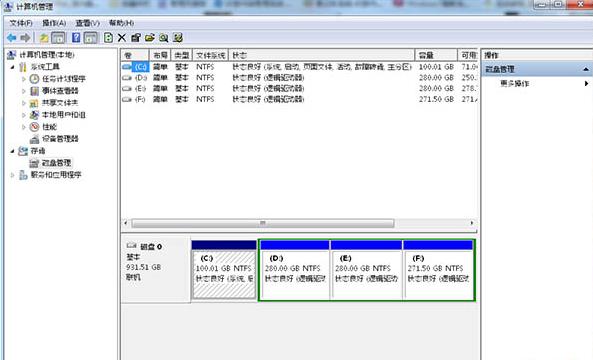Toggle the Show/Hide Console Tree icon
The width and height of the screenshot is (593, 360).
tap(58, 38)
